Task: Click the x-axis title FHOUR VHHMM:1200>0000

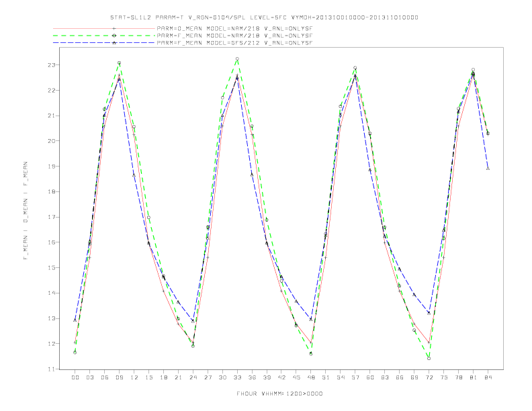Action: pyautogui.click(x=279, y=394)
